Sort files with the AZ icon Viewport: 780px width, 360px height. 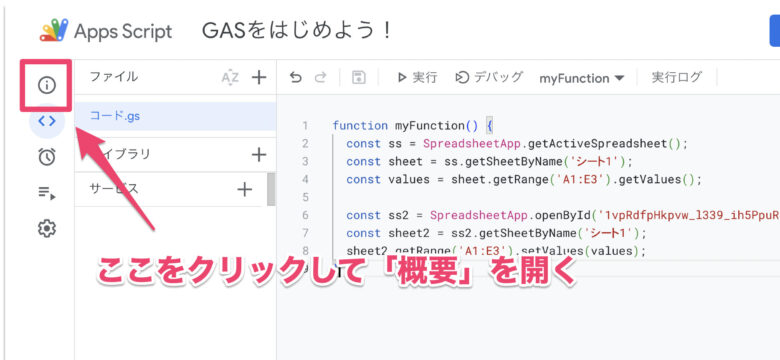[230, 78]
